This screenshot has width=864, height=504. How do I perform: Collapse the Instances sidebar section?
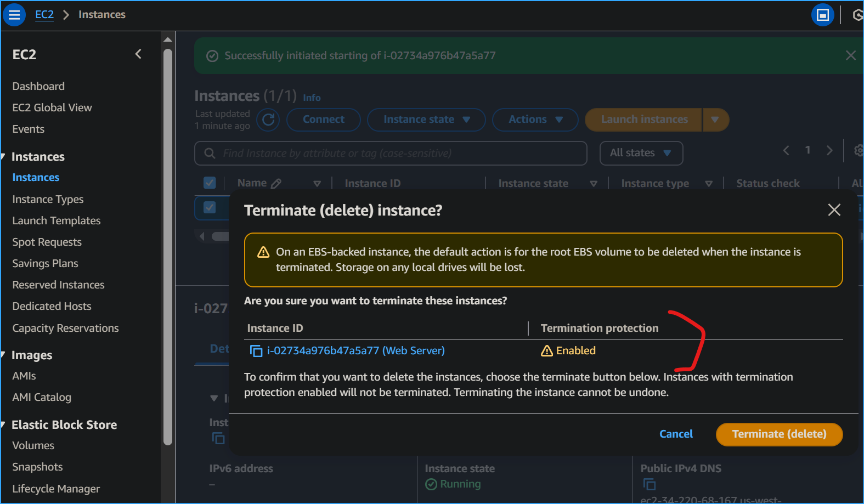3,157
